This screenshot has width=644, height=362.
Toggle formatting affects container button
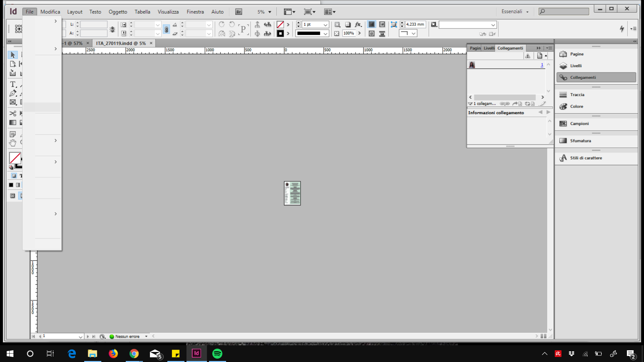click(14, 176)
